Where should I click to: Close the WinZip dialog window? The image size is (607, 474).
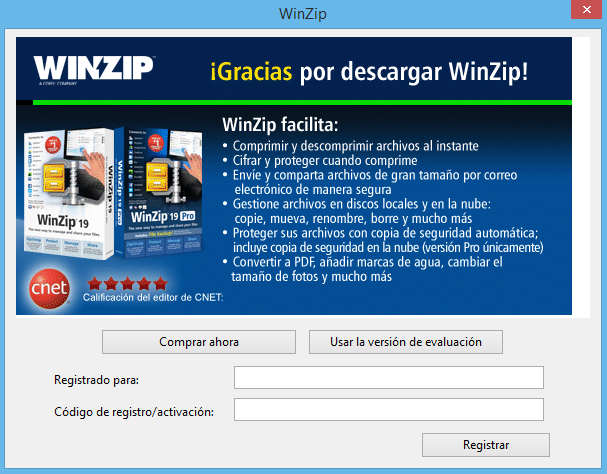tap(587, 10)
